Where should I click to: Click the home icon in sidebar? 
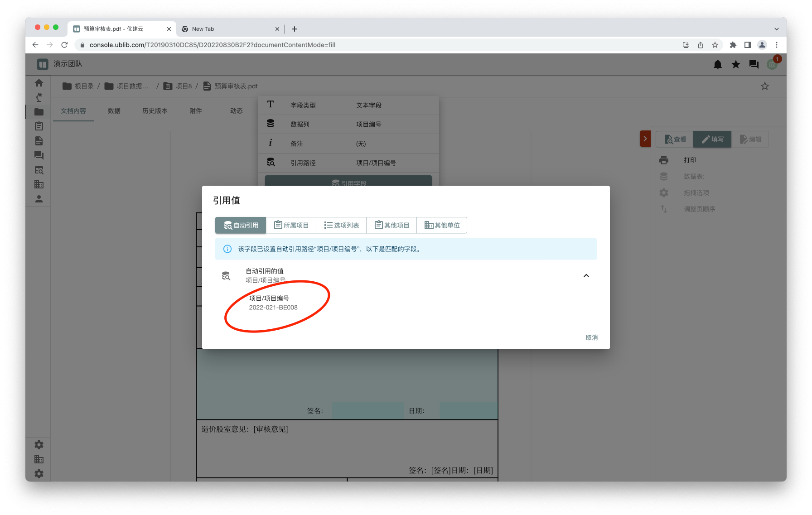39,83
